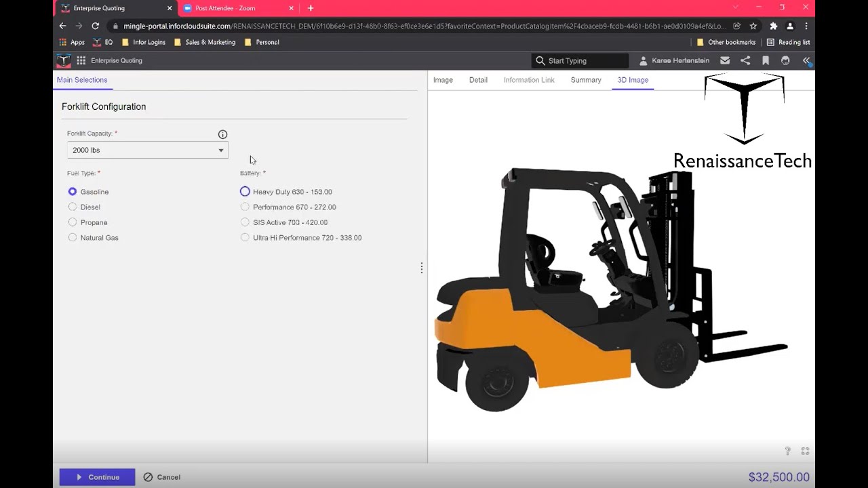868x488 pixels.
Task: Open Other bookmarks folder
Action: (726, 42)
